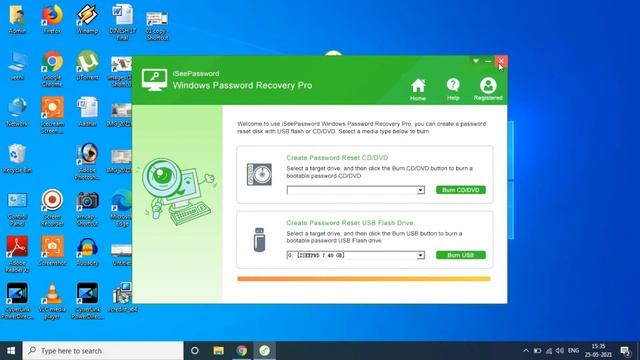Launch Firefox from the desktop
Screen dimensions: 640x360
52,20
